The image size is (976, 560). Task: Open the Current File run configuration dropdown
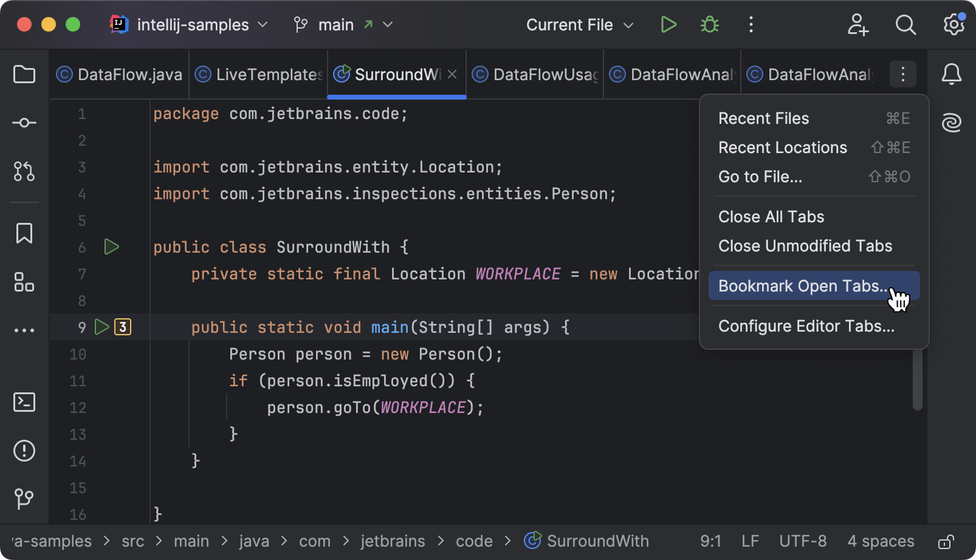(577, 25)
